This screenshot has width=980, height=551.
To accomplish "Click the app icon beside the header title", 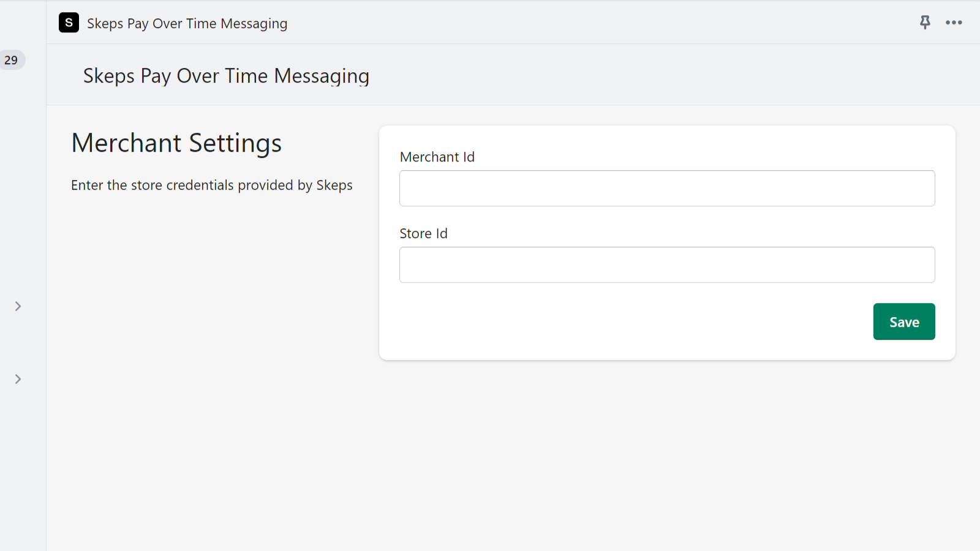I will tap(69, 23).
